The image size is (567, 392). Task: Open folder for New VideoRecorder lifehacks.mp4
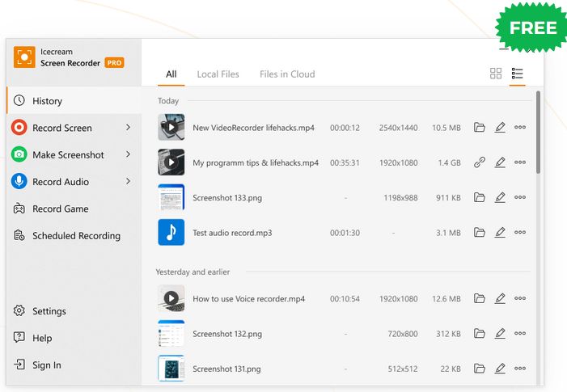tap(480, 128)
